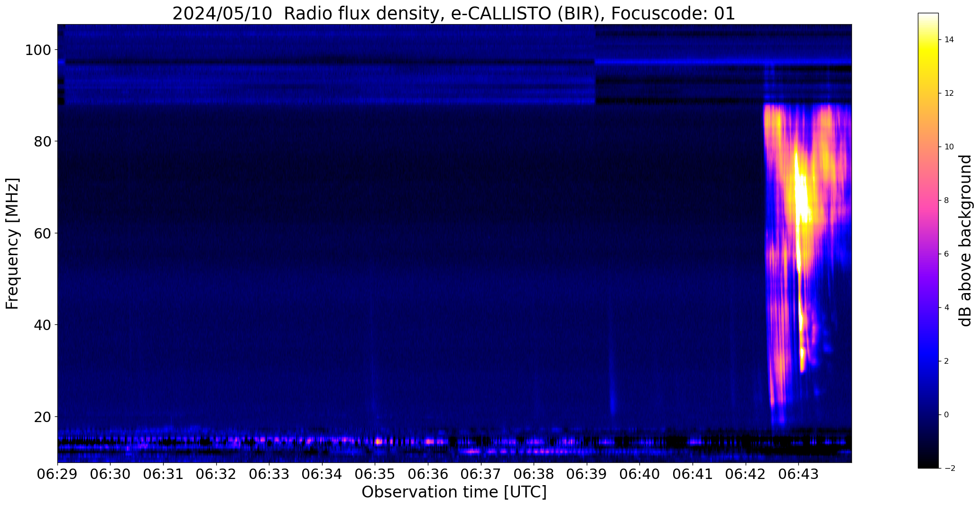The width and height of the screenshot is (980, 506).
Task: Click the dB above background colorbar label
Action: [965, 240]
